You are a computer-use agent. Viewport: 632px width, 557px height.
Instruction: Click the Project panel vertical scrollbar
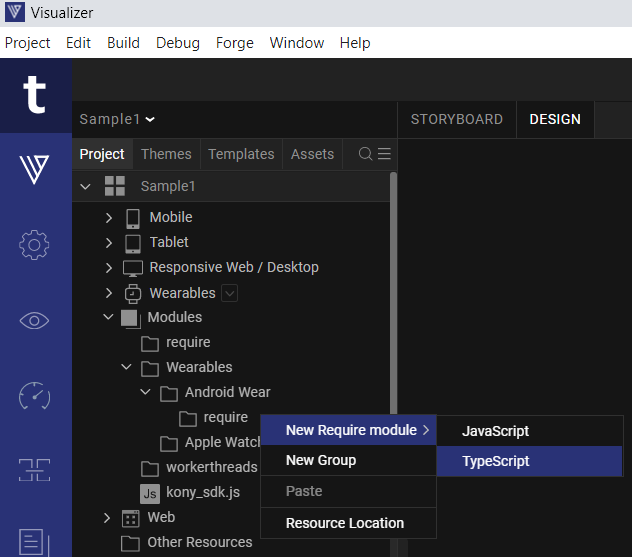(x=393, y=300)
